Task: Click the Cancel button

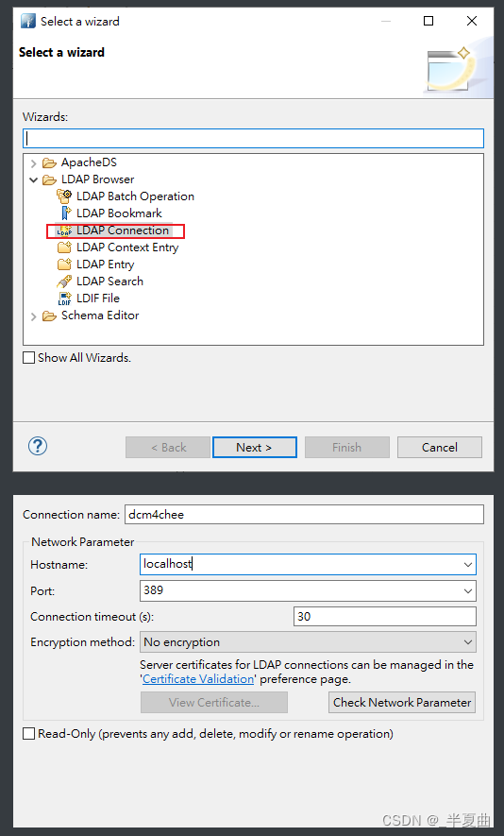Action: tap(440, 448)
